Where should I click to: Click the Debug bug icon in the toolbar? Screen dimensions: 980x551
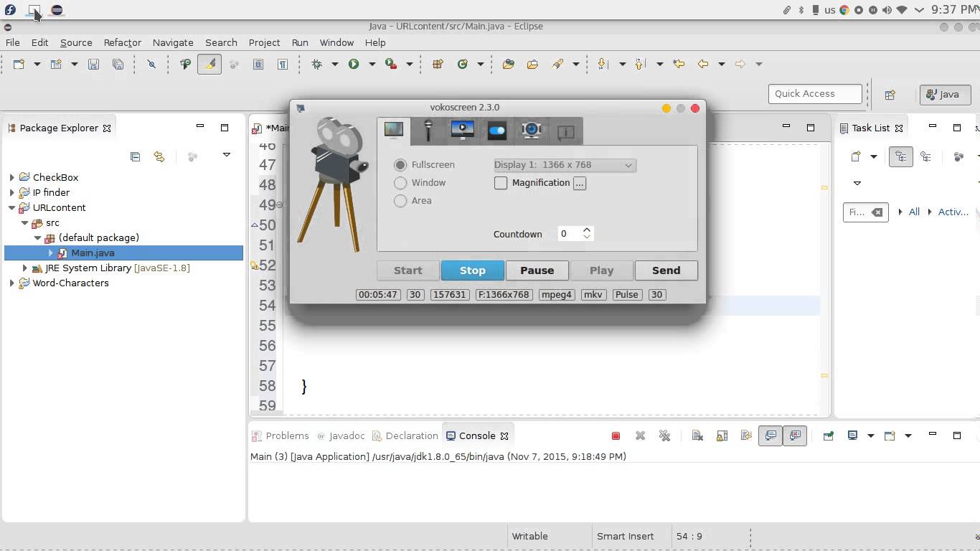click(x=316, y=64)
